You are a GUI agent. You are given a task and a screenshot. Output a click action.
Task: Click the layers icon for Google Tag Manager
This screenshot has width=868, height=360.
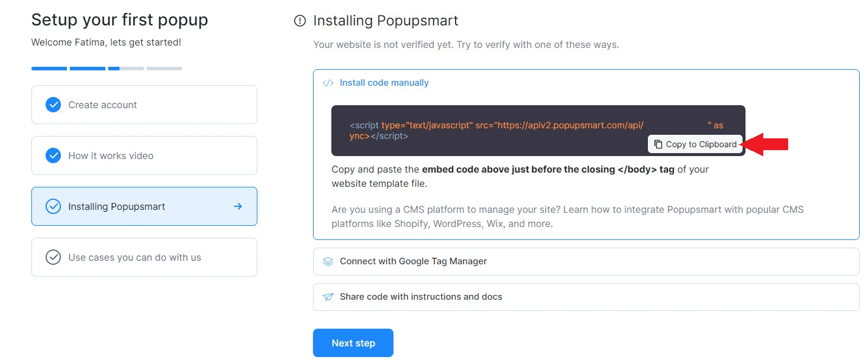[328, 261]
